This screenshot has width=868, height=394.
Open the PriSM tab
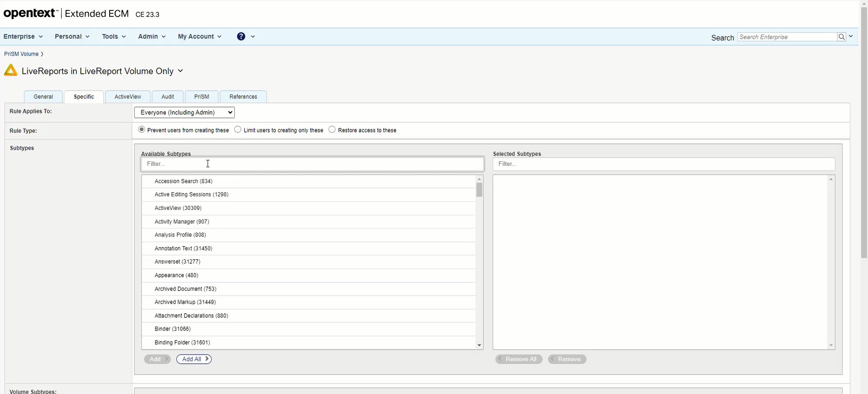pos(202,97)
